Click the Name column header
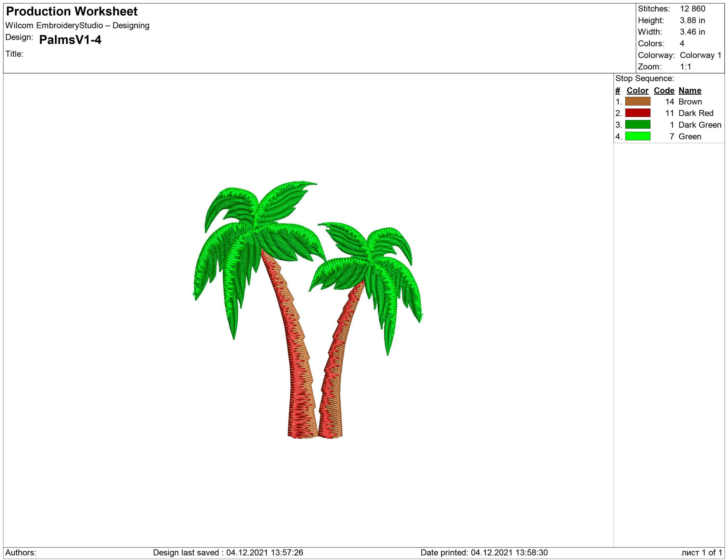 (x=690, y=90)
